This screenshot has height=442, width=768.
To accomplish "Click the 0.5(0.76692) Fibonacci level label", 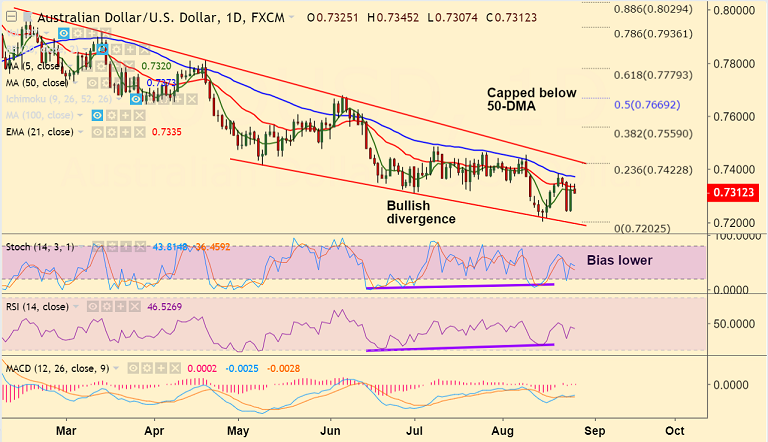I will pyautogui.click(x=647, y=105).
